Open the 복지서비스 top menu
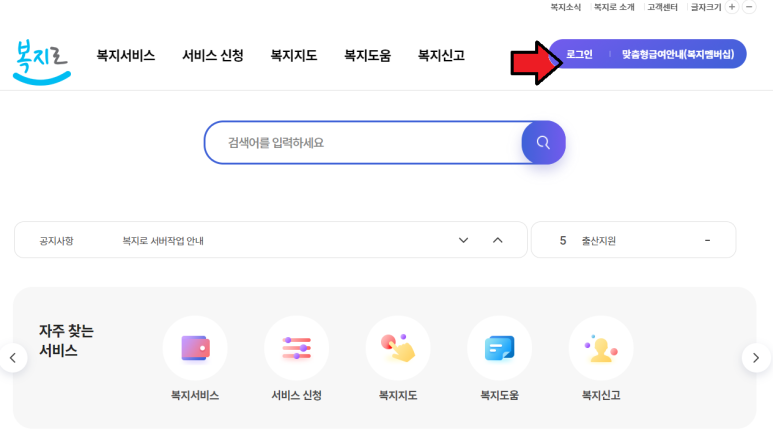The height and width of the screenshot is (441, 773). pyautogui.click(x=126, y=56)
